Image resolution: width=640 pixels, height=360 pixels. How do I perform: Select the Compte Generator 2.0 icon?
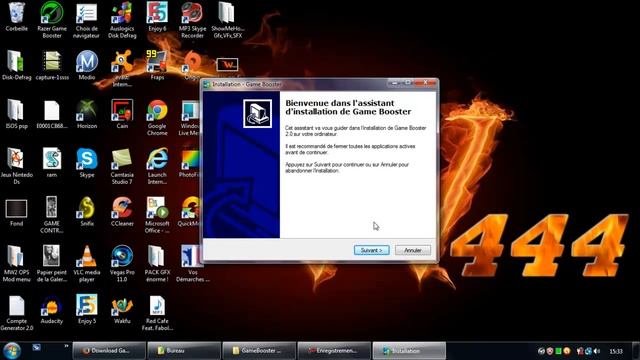click(x=16, y=312)
